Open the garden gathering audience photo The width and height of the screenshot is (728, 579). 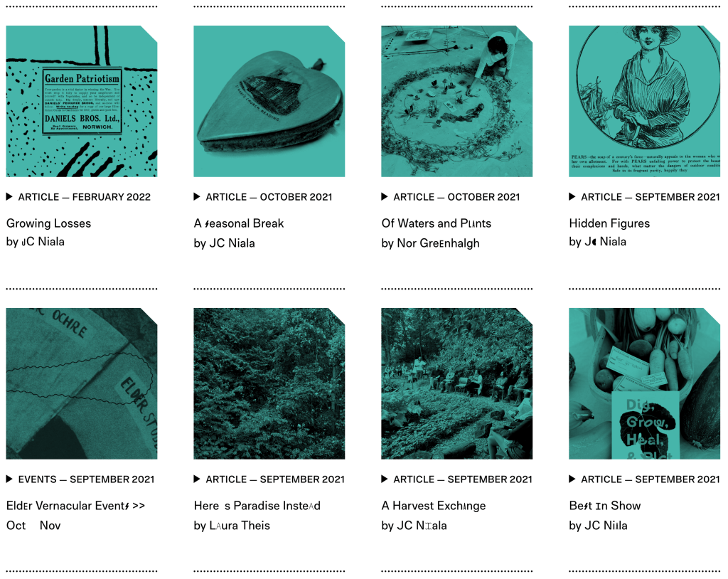coord(457,383)
